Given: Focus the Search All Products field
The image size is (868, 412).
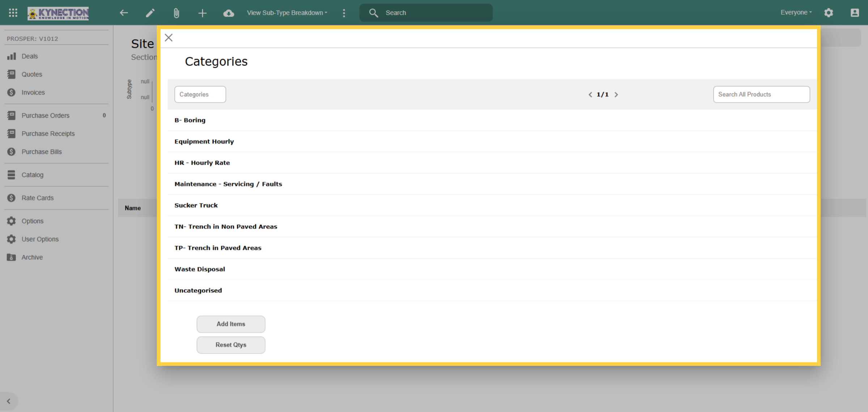Looking at the screenshot, I should tap(761, 94).
